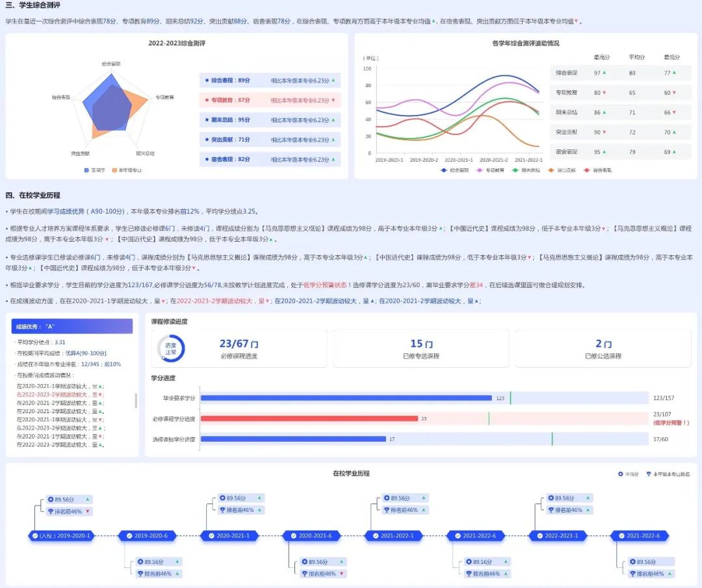The height and width of the screenshot is (588, 702).
Task: Click trophy icon in 2020-2021-1 ranking tag
Action: coord(222,511)
